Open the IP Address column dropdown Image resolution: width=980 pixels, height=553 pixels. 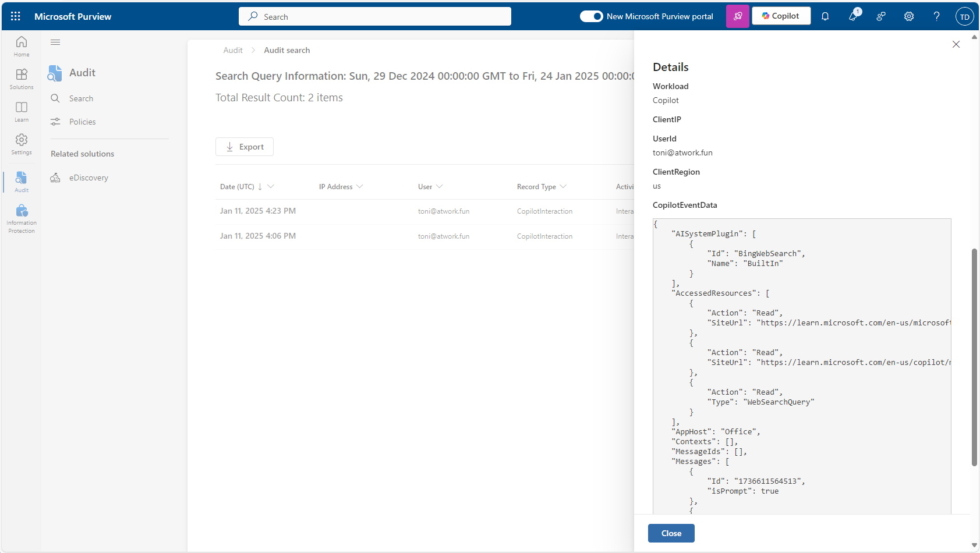point(360,186)
